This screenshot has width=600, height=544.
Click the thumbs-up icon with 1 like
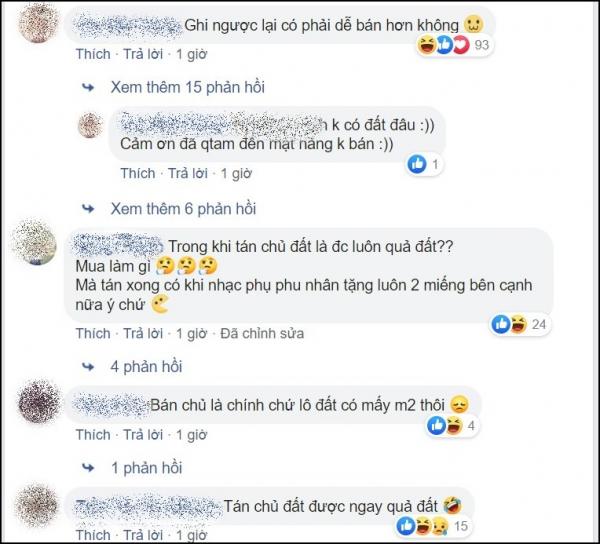click(417, 165)
